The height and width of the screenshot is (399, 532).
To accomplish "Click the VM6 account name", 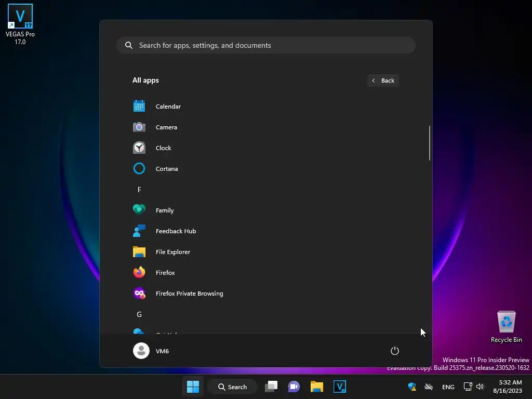I will (162, 351).
